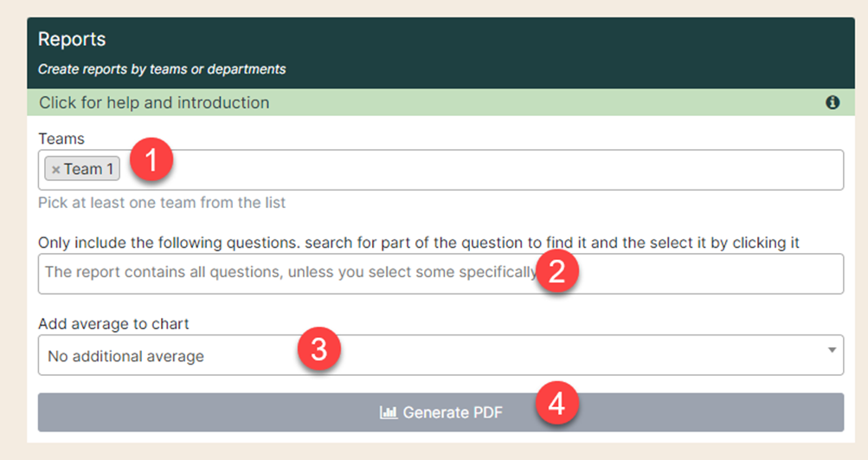Click the info icon in the help bar
The height and width of the screenshot is (460, 868).
(833, 102)
